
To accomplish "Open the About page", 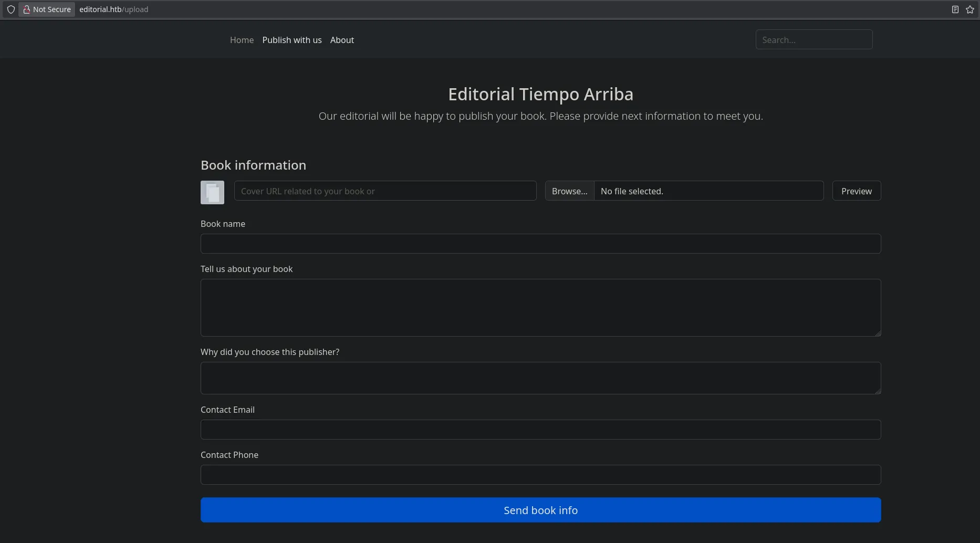I will (x=342, y=40).
